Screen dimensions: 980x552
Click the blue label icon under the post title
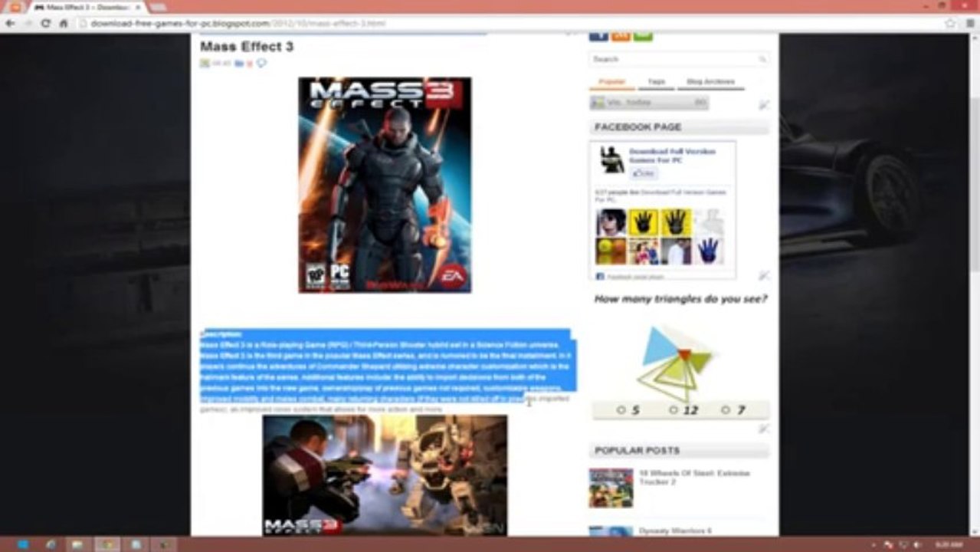point(239,63)
